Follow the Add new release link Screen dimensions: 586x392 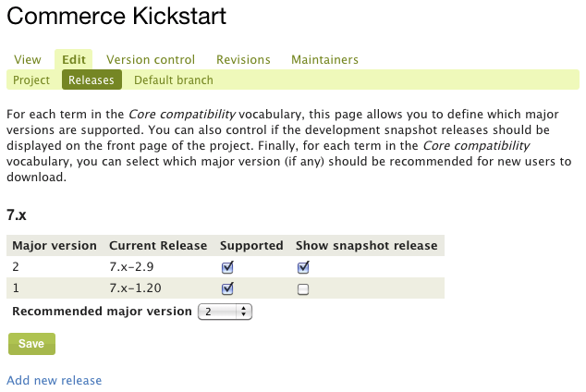click(55, 380)
